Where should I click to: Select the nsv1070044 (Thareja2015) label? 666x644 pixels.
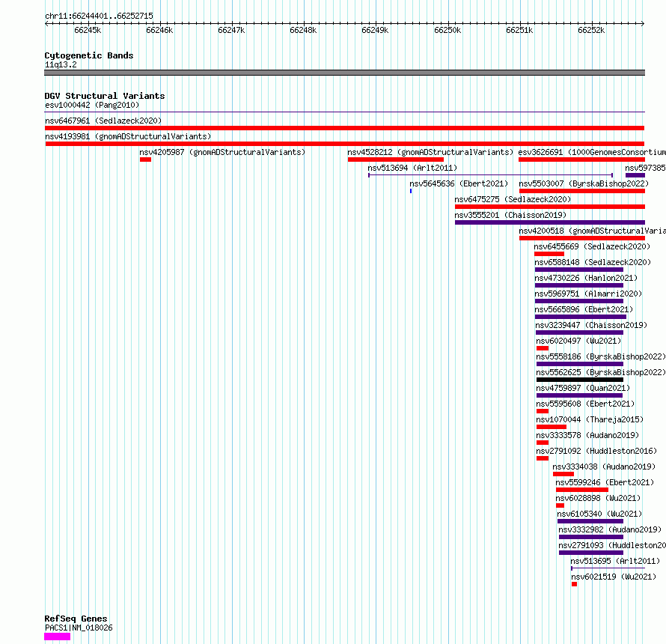point(590,419)
